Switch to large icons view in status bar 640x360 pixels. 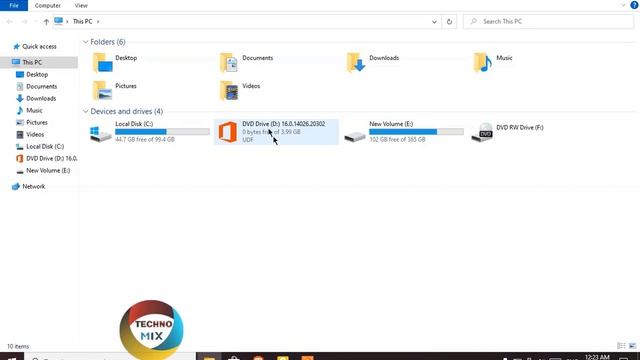pos(632,346)
